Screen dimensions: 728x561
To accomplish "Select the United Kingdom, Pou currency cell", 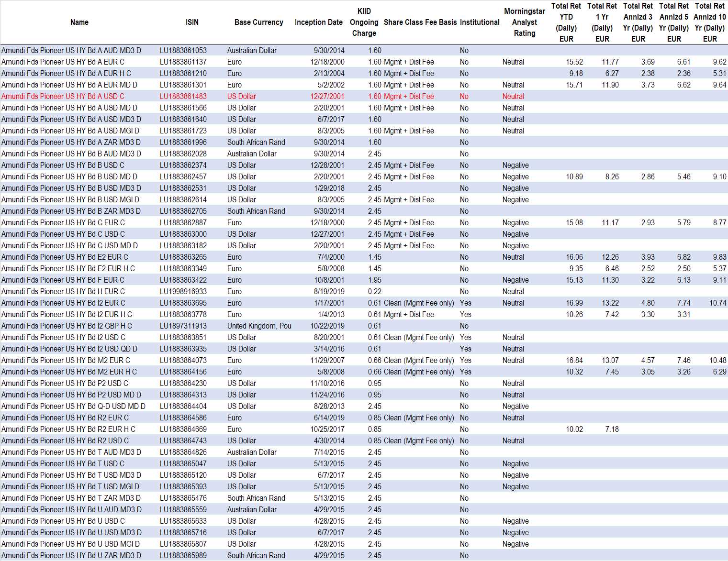I will (x=259, y=326).
